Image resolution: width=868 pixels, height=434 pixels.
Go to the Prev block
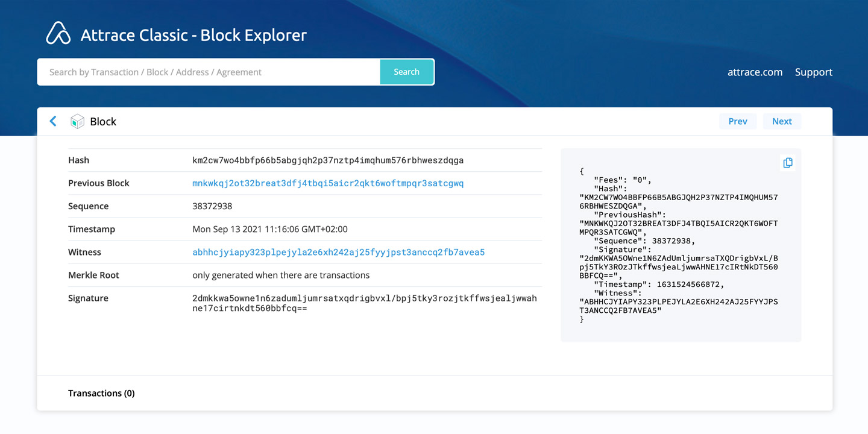[738, 121]
